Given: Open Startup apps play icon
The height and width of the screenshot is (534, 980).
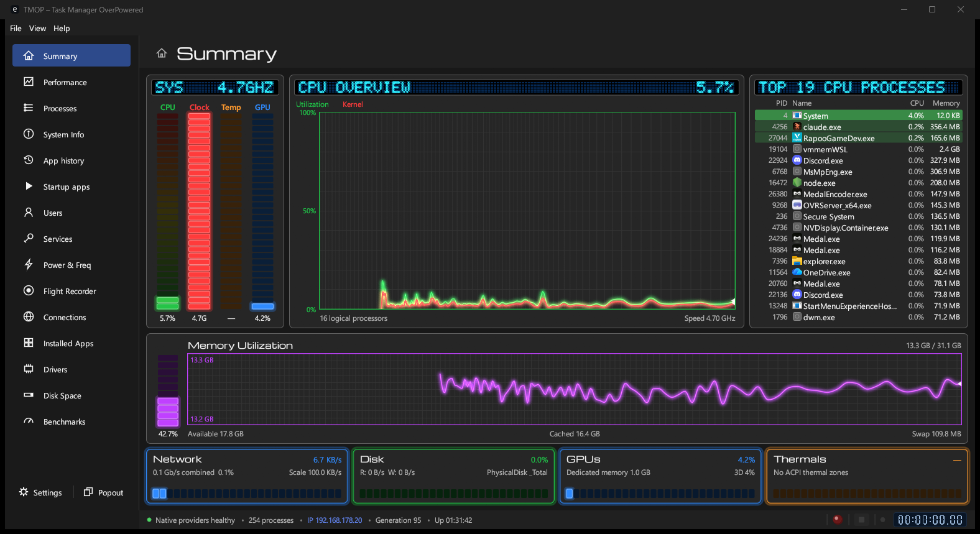Looking at the screenshot, I should 29,186.
